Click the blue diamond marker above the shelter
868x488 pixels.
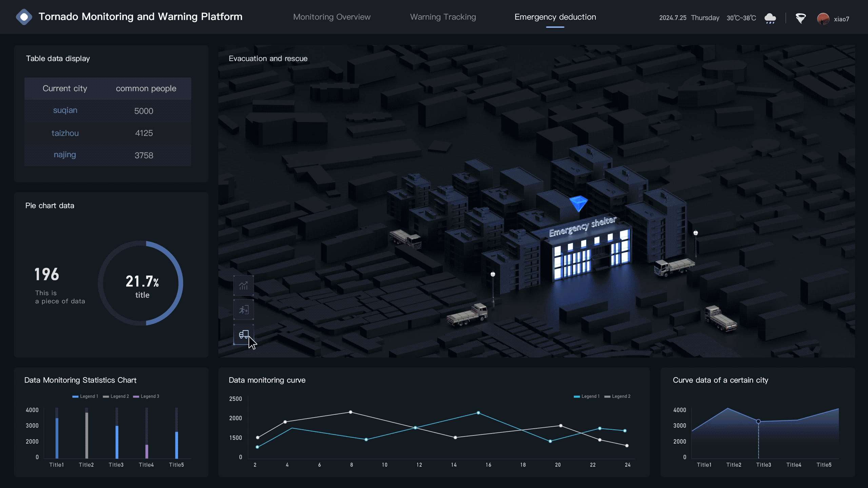pyautogui.click(x=578, y=203)
